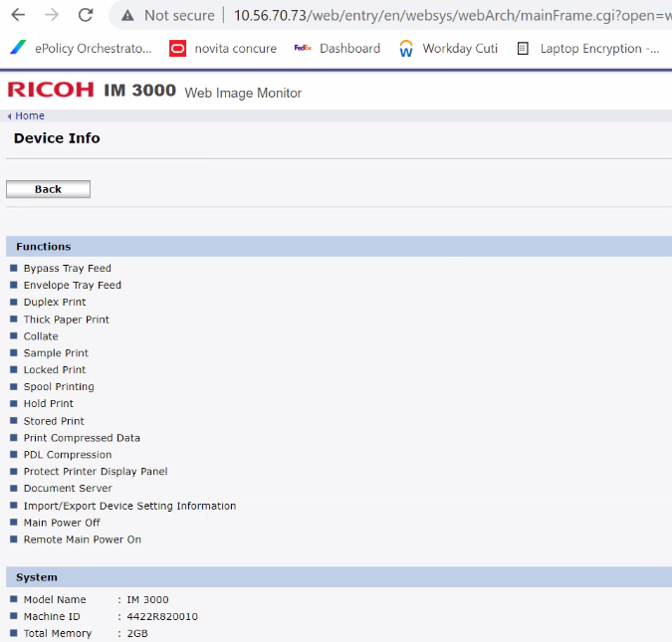Click the Not secure warning triangle icon
This screenshot has width=672, height=642.
127,16
